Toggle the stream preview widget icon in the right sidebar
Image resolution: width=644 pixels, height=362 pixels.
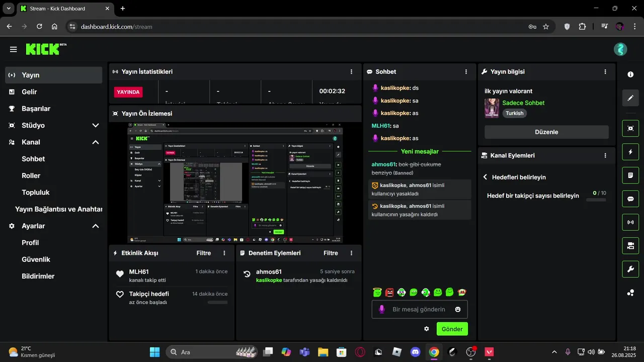pos(630,128)
